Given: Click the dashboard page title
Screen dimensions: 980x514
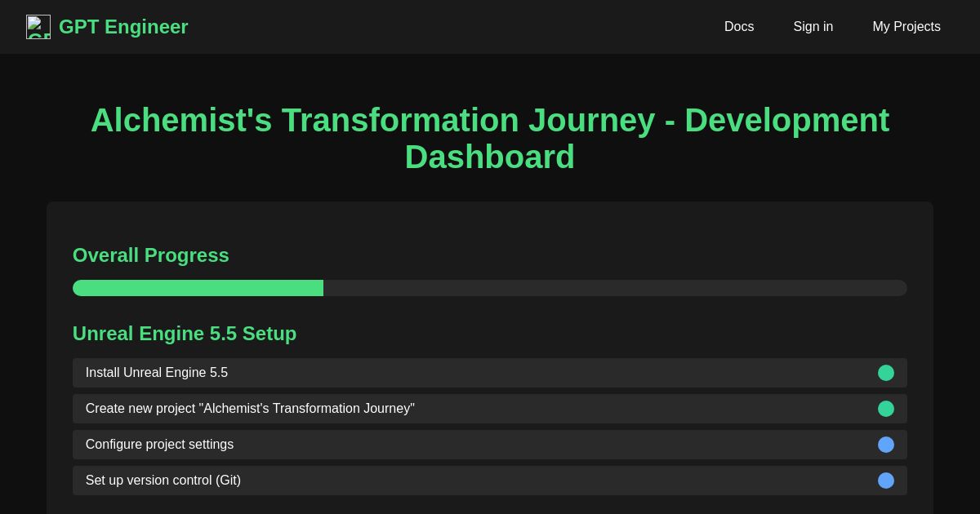Looking at the screenshot, I should (x=490, y=139).
